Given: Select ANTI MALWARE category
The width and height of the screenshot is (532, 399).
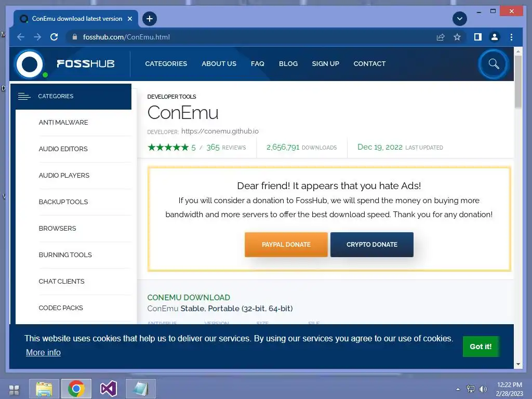Looking at the screenshot, I should (63, 123).
